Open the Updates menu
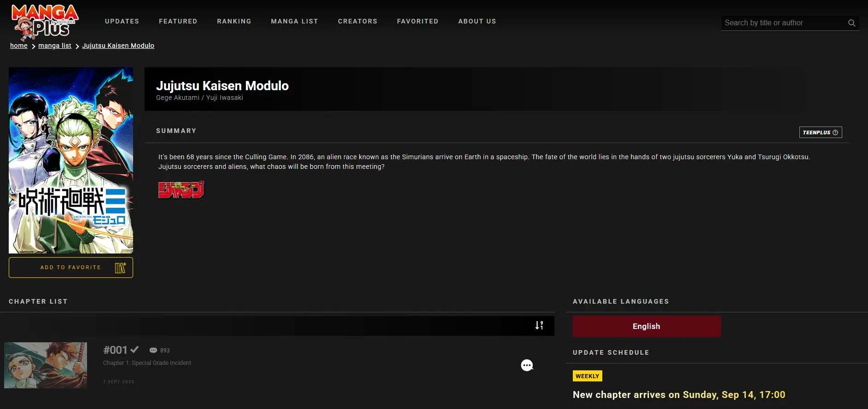 pos(122,21)
